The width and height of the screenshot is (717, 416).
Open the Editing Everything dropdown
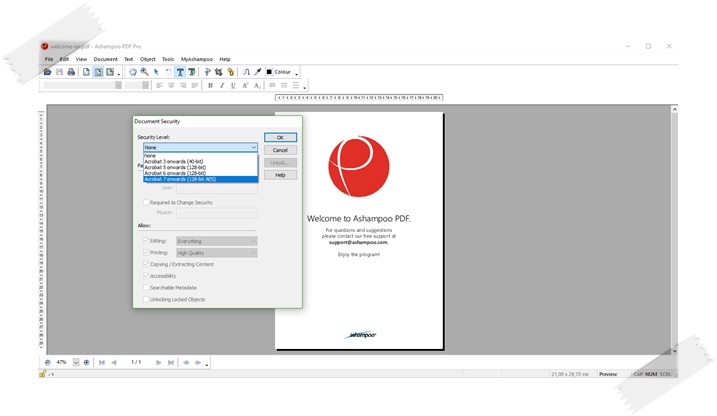[217, 241]
